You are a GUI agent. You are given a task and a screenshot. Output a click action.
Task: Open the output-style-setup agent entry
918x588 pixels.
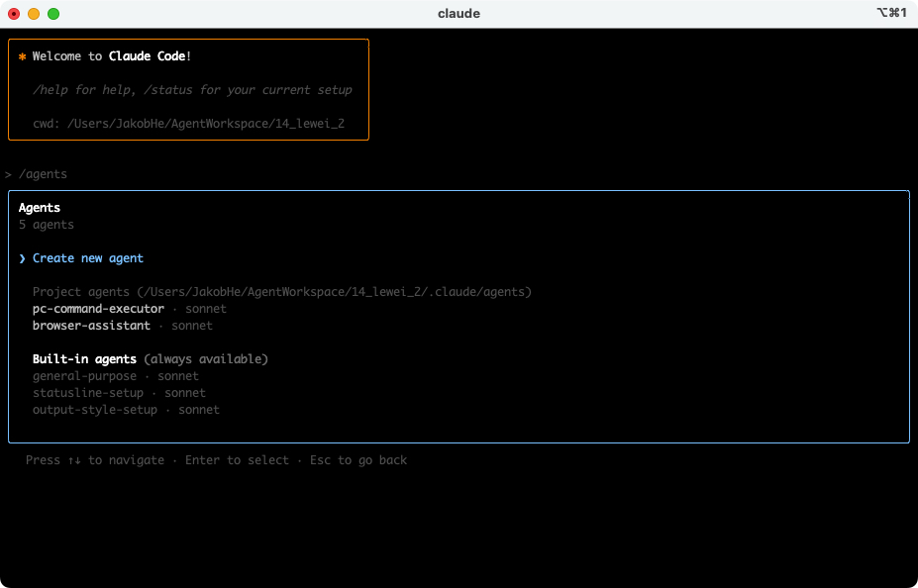[x=95, y=410]
